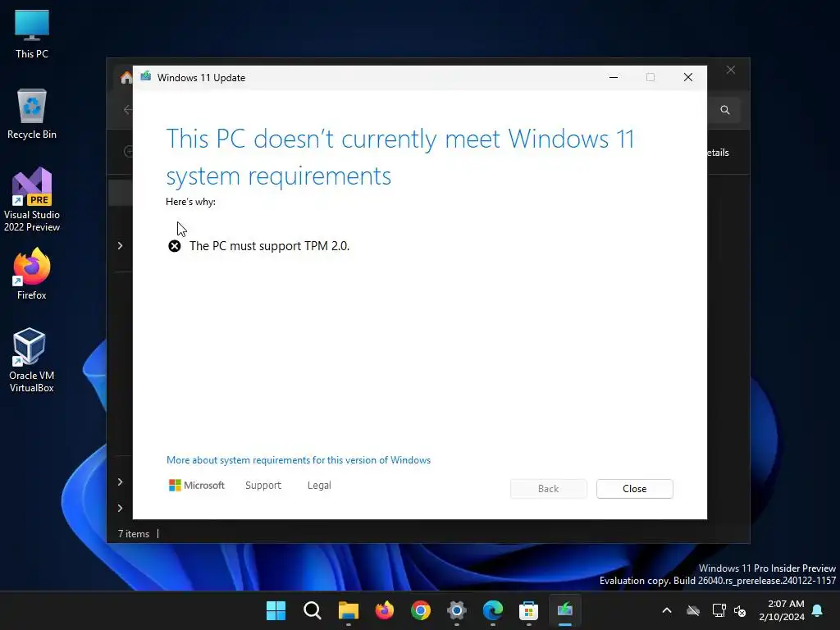Open the network status tray icon
Viewport: 840px width, 630px height.
pos(719,610)
